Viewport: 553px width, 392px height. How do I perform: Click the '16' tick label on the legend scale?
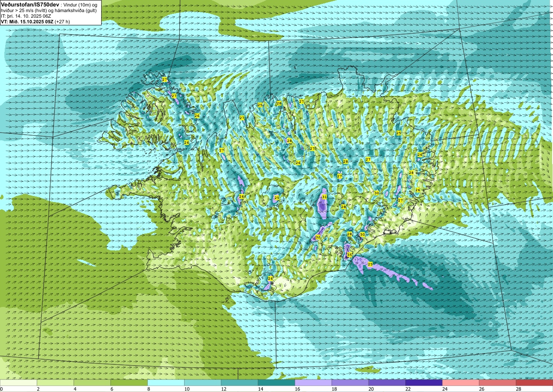tap(298, 389)
